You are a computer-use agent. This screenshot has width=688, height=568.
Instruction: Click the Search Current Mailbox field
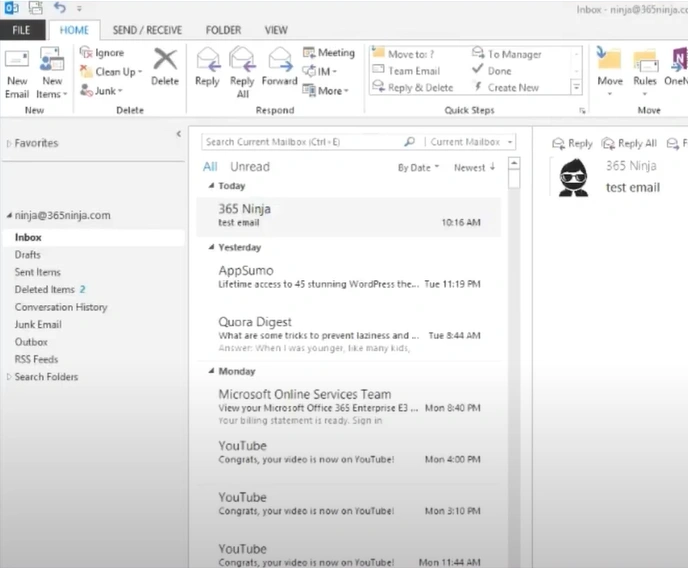click(303, 142)
